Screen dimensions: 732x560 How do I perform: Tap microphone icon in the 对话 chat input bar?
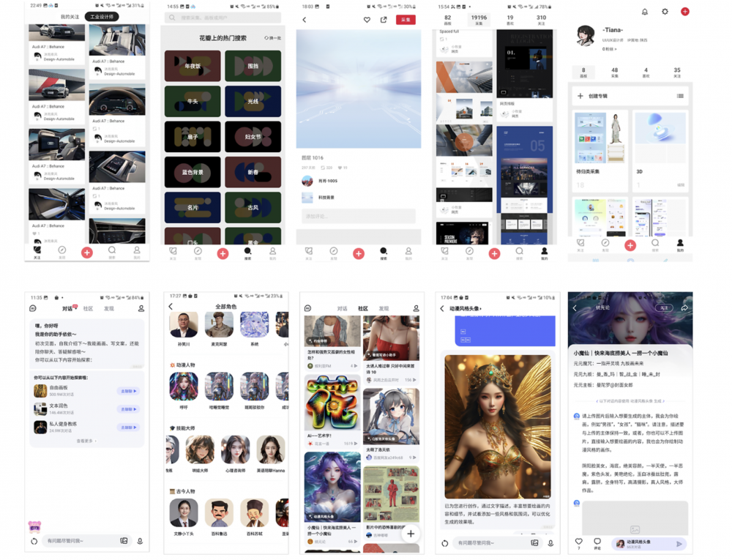click(x=140, y=541)
